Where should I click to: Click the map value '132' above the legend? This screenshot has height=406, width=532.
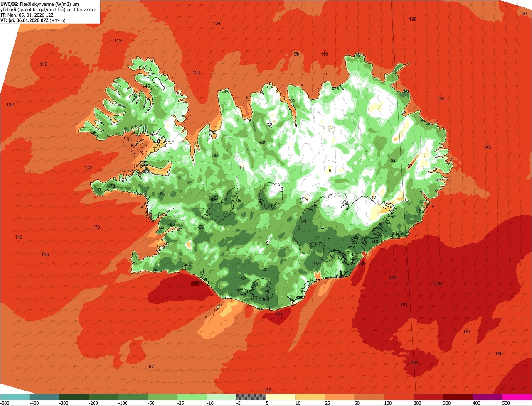267,390
